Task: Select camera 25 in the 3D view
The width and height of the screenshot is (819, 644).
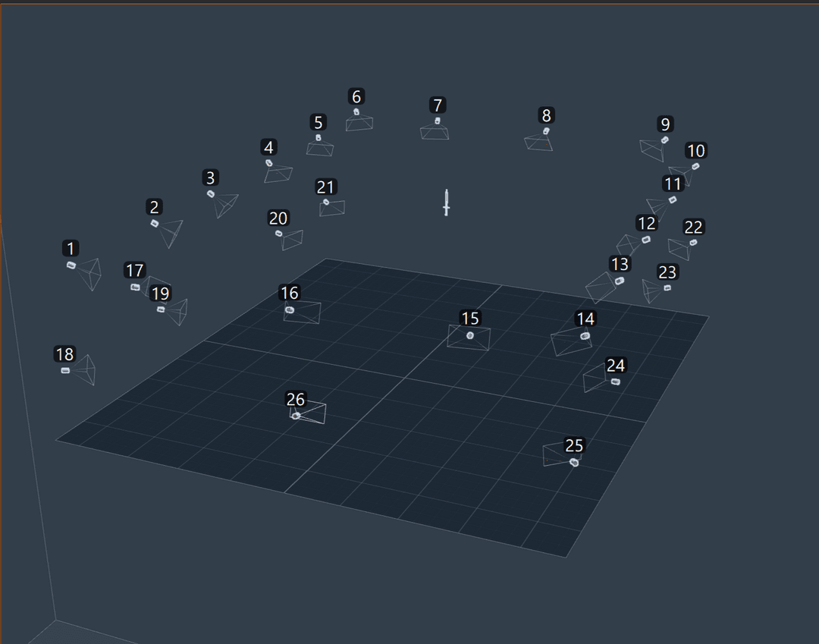Action: tap(574, 462)
